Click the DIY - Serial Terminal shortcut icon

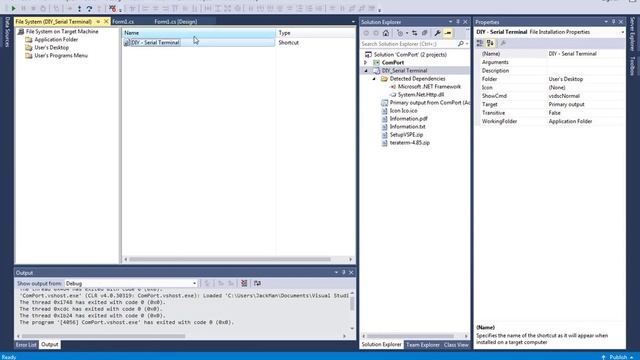point(127,42)
